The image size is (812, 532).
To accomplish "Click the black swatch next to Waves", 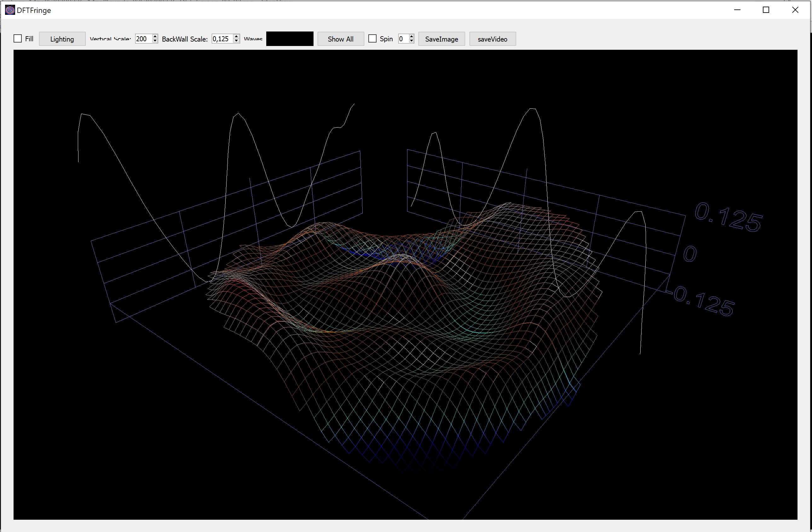I will [x=290, y=39].
